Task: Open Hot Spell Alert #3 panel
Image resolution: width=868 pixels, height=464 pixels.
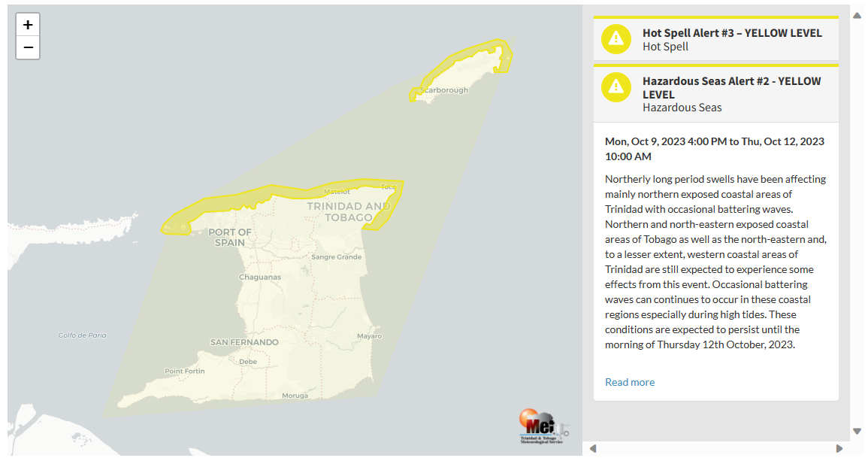Action: point(715,39)
